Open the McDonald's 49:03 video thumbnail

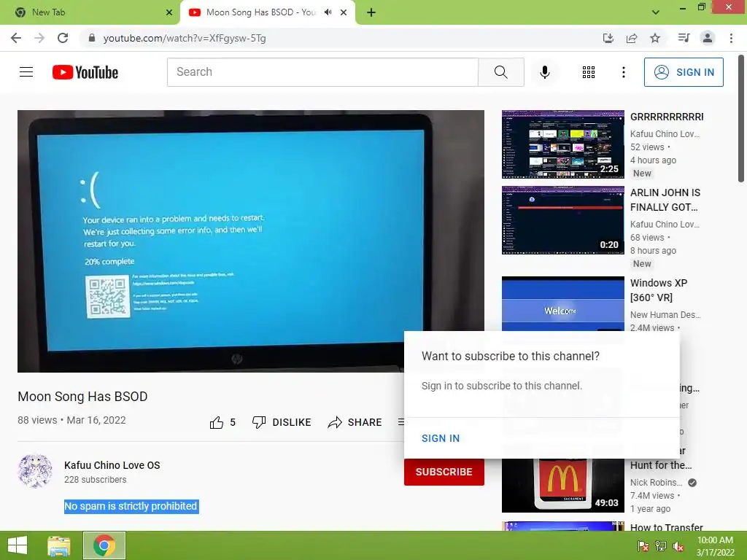click(562, 485)
